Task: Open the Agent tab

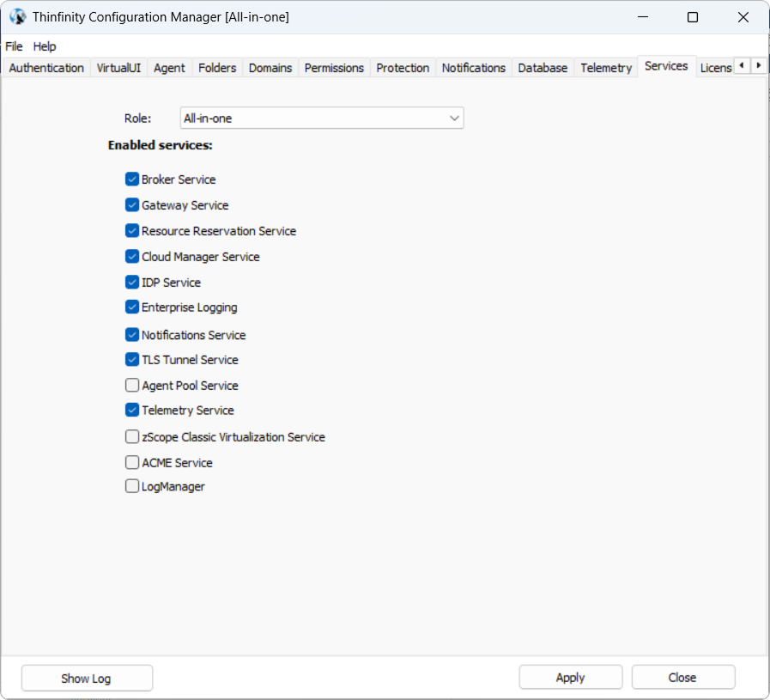Action: pyautogui.click(x=169, y=68)
